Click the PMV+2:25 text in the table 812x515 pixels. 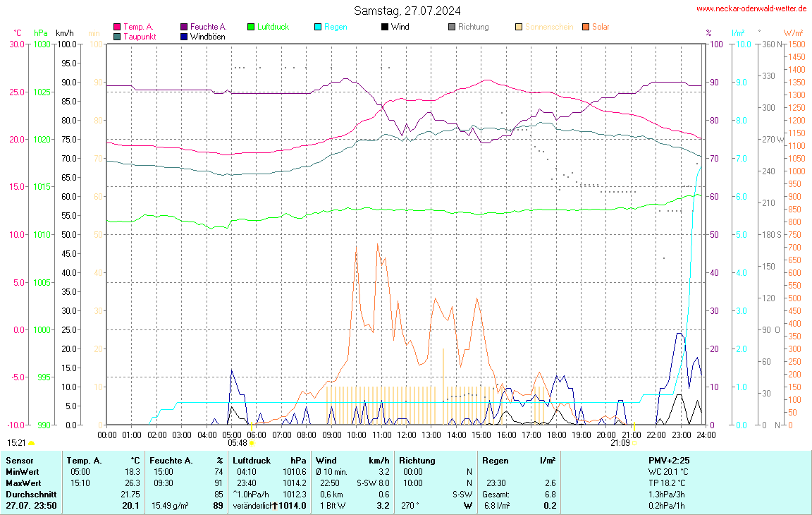[x=669, y=461]
